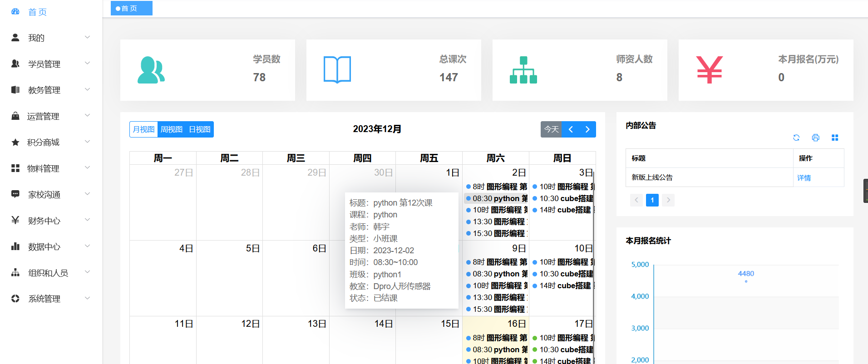Screen dimensions: 868x364
Task: Expand the 我的 menu chevron
Action: tap(88, 37)
